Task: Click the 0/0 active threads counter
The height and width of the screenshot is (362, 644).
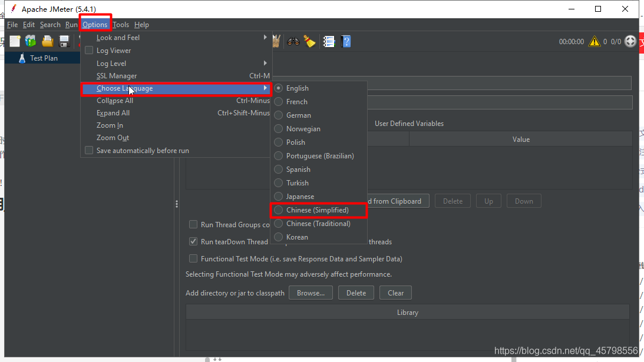Action: click(x=616, y=41)
